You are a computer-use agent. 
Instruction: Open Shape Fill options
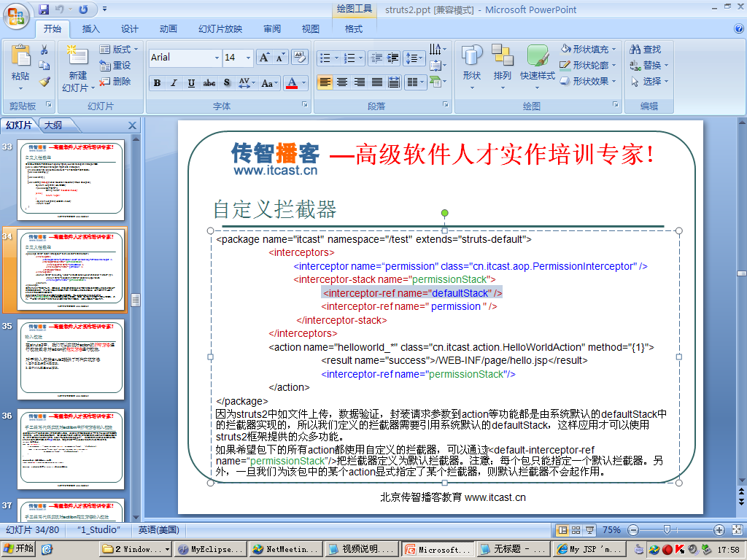(588, 49)
